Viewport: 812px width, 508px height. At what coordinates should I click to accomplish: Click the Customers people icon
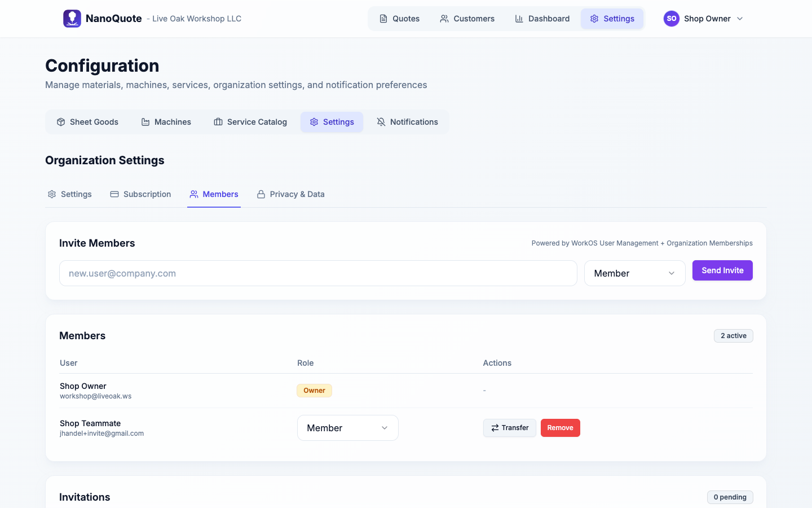coord(444,19)
